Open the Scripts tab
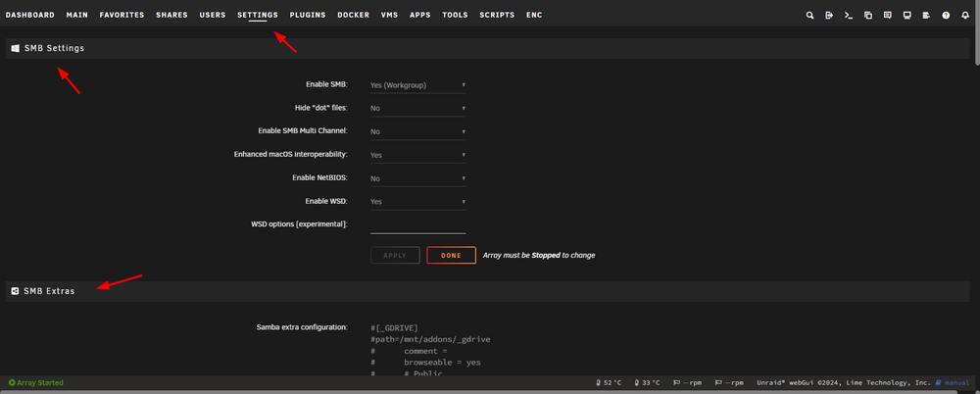This screenshot has width=980, height=394. [497, 15]
